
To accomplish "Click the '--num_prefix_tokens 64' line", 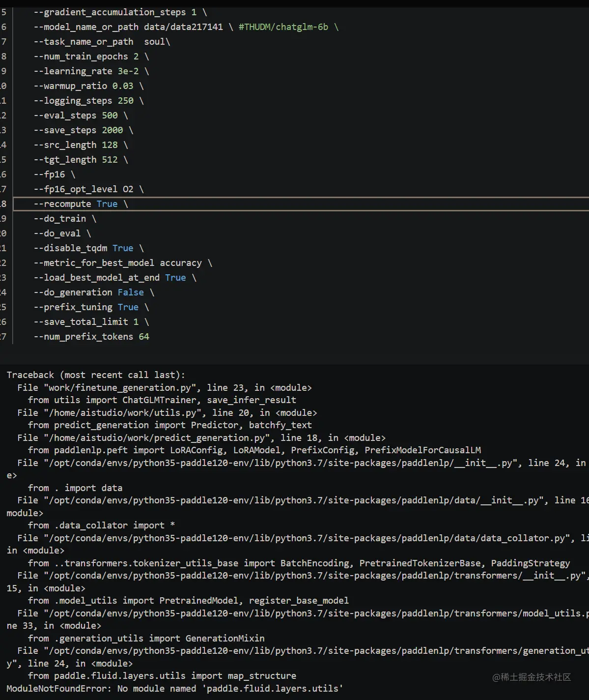I will point(91,336).
